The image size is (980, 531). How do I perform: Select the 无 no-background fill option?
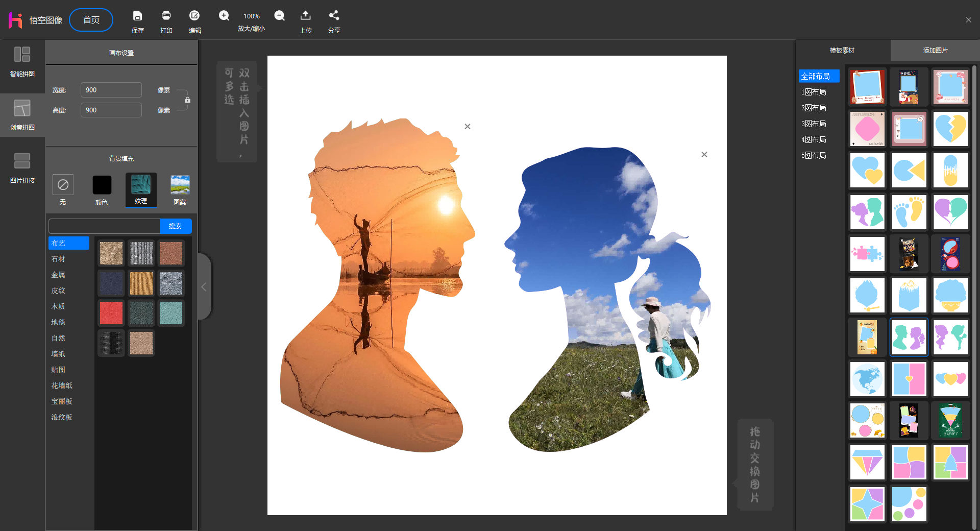(63, 185)
